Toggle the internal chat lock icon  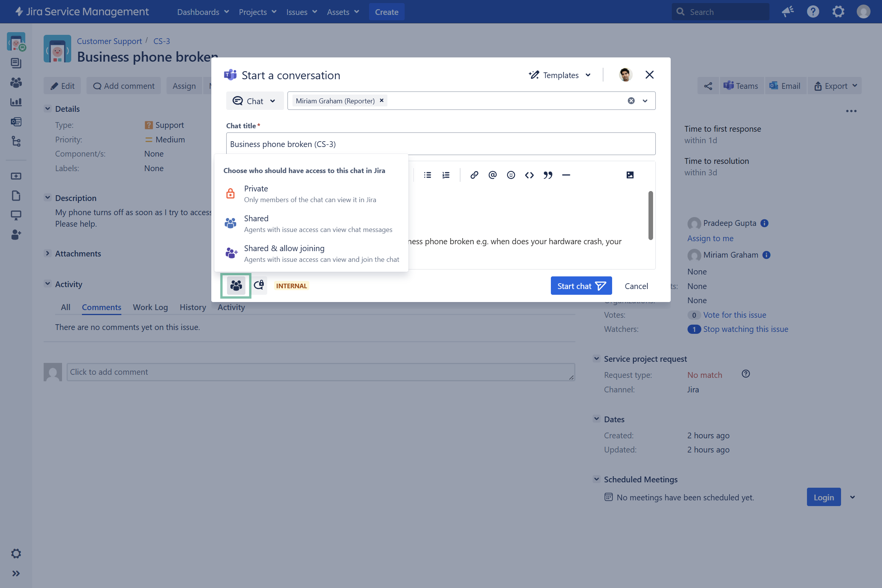tap(259, 285)
